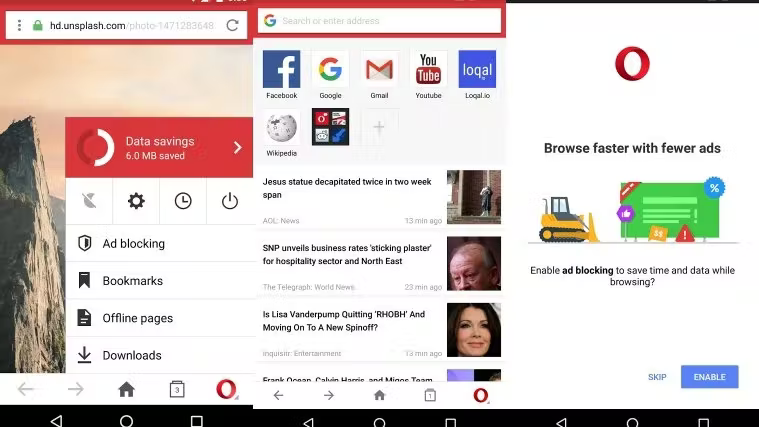Tap SNP article man portrait thumbnail
Viewport: 759px width, 427px height.
[x=474, y=263]
